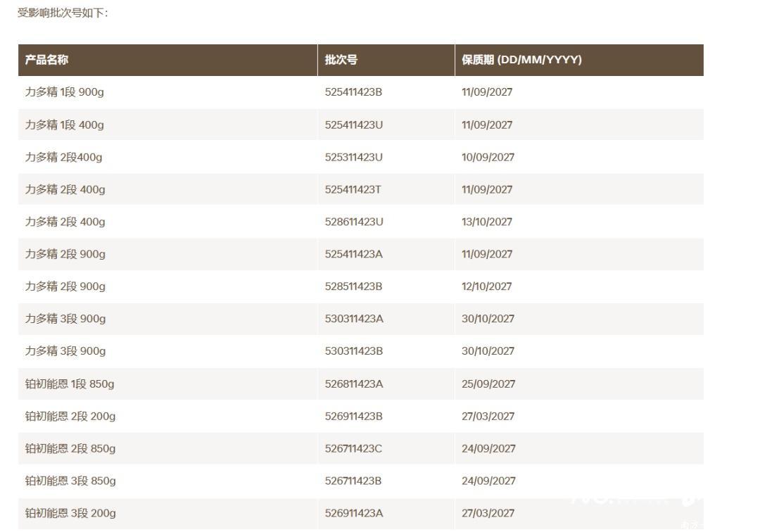The height and width of the screenshot is (532, 760).
Task: Select the 525411423T batch cell
Action: tap(353, 189)
